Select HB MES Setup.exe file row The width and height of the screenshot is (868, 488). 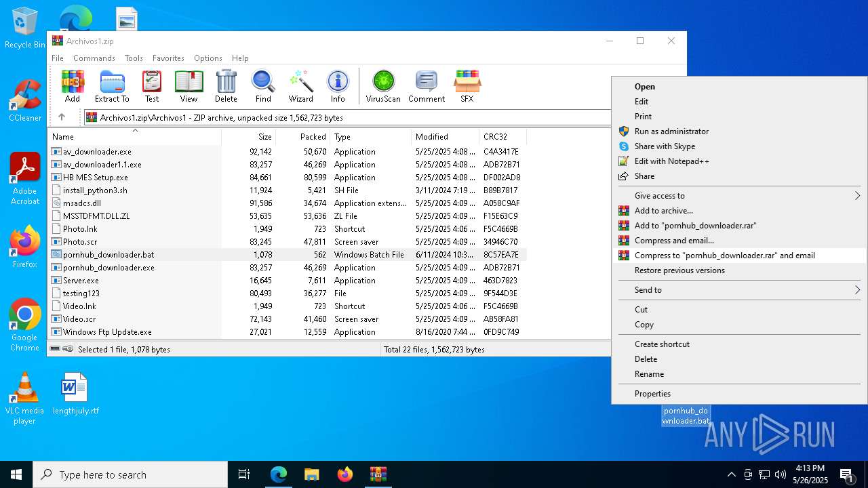288,178
